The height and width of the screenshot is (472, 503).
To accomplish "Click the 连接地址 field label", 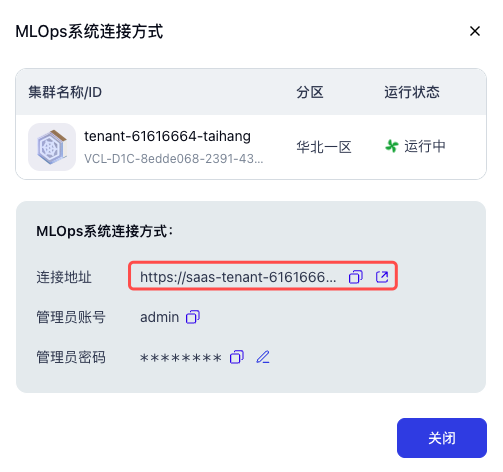I will tap(64, 277).
